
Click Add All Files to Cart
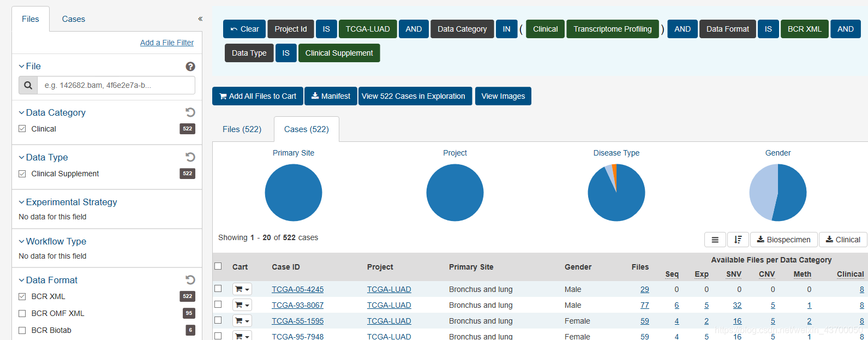258,96
